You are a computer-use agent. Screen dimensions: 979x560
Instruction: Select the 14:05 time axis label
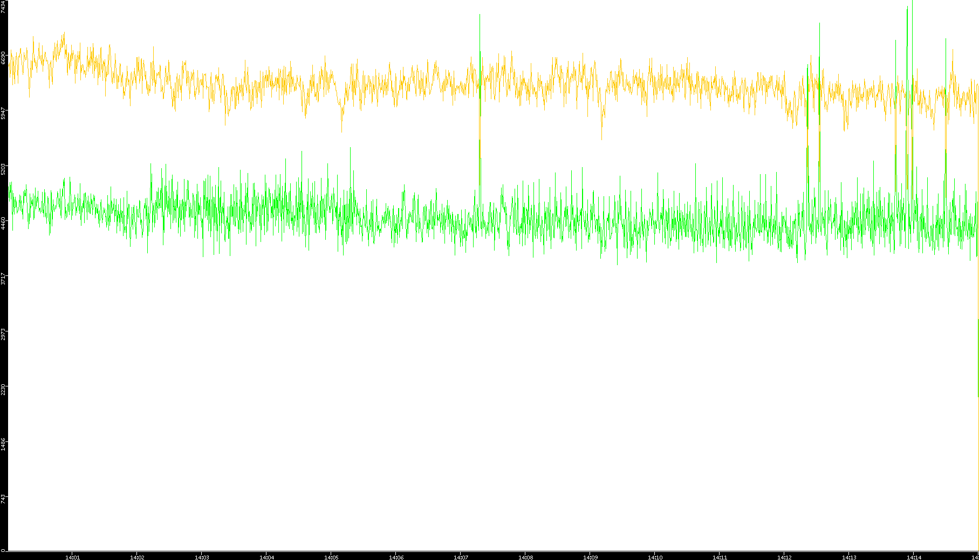tap(331, 557)
